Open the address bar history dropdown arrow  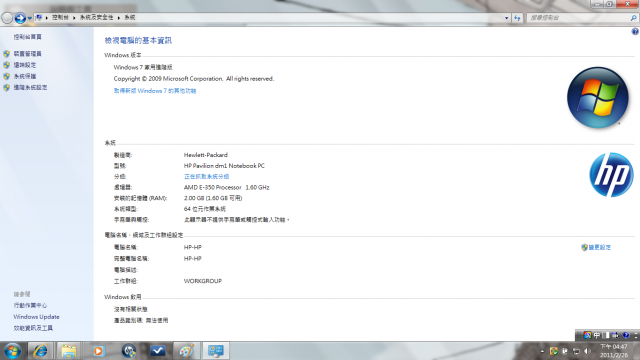(507, 18)
